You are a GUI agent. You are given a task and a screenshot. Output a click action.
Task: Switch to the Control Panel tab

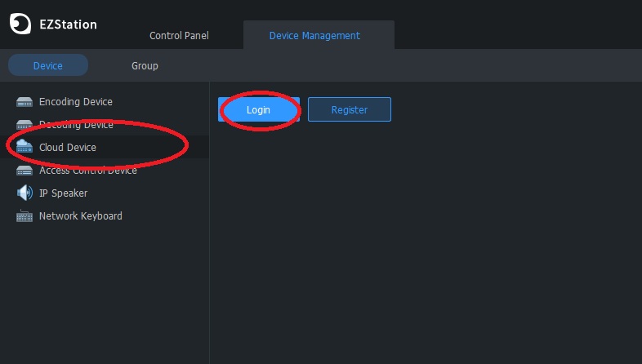pyautogui.click(x=179, y=36)
